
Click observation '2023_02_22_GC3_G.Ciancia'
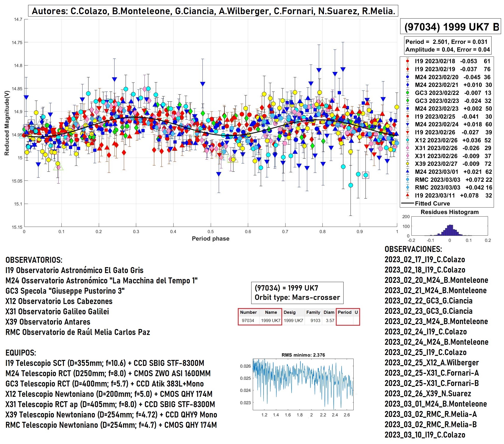tap(428, 301)
